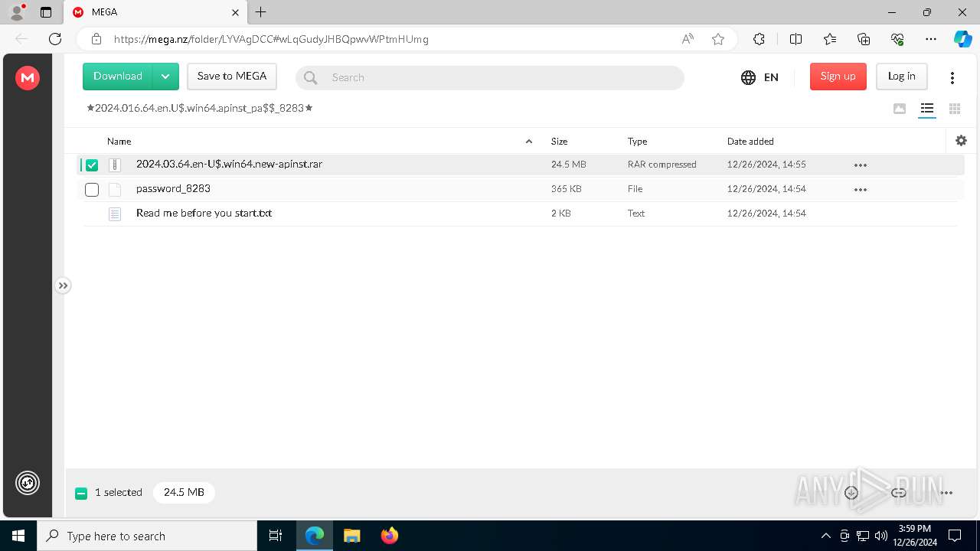Click Save to MEGA button
The image size is (980, 551).
coord(232,77)
